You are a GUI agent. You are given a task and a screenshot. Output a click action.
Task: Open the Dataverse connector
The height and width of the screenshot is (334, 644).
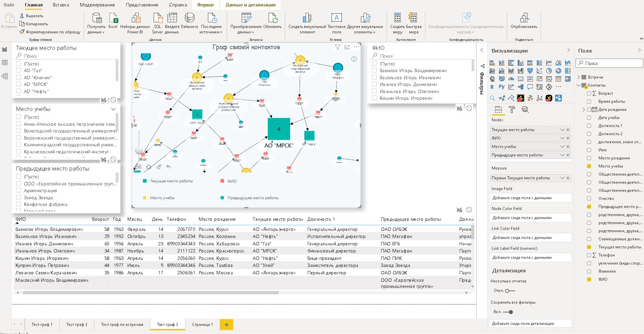click(x=189, y=21)
